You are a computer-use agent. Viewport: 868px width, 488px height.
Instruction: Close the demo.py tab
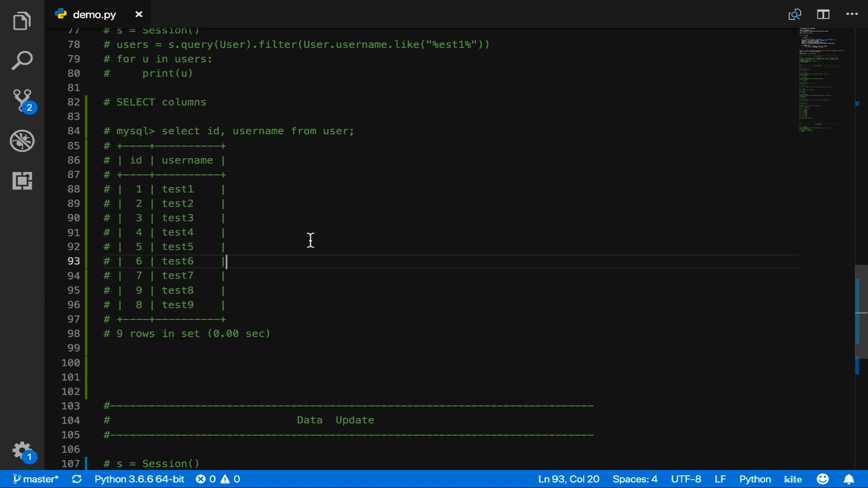[139, 14]
